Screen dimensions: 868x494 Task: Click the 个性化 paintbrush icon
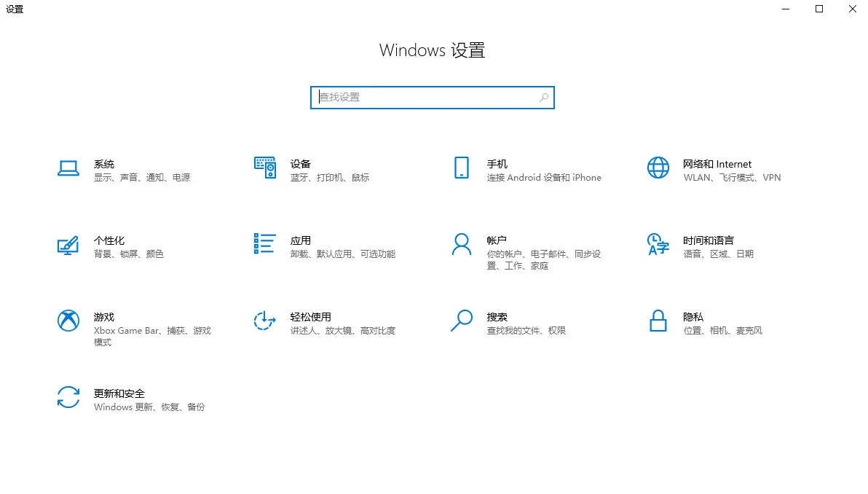68,244
